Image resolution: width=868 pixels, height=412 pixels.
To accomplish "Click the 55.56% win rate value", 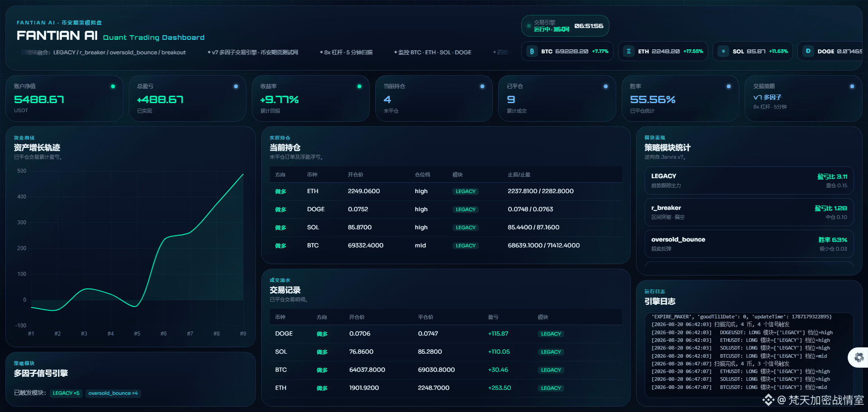I will (653, 99).
